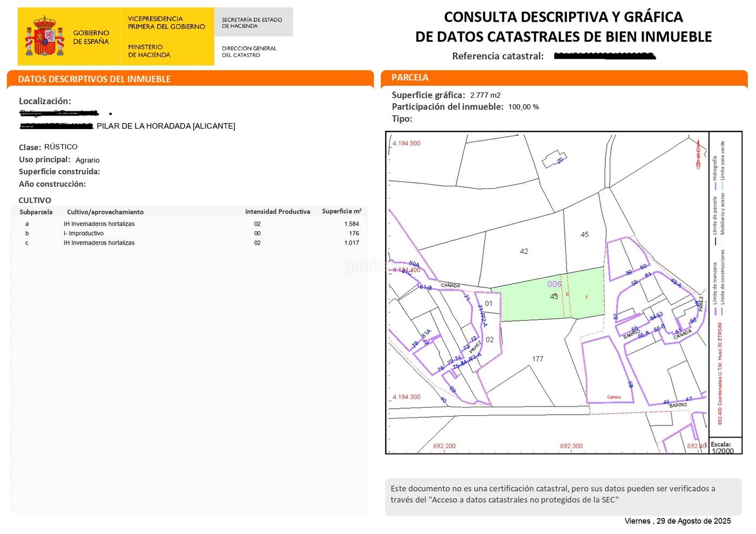Screen dimensions: 756x534
Task: Click the Ministerio de Hacienda yellow logo block
Action: coord(167,36)
